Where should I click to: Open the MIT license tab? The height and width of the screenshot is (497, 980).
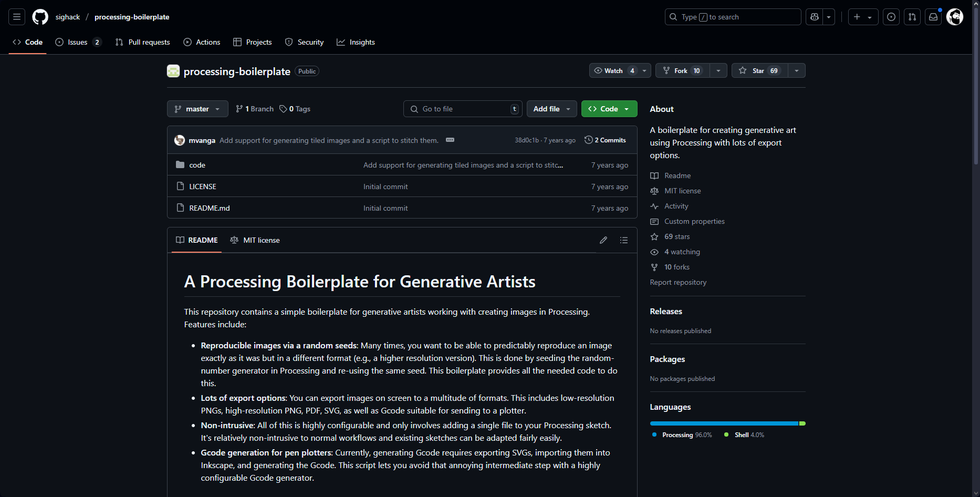click(x=255, y=240)
